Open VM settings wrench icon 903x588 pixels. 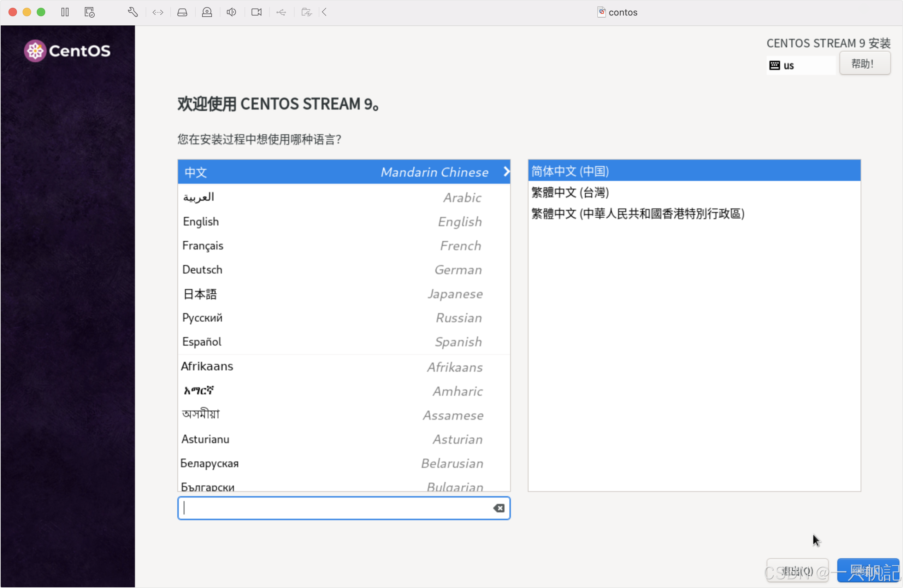pyautogui.click(x=132, y=12)
